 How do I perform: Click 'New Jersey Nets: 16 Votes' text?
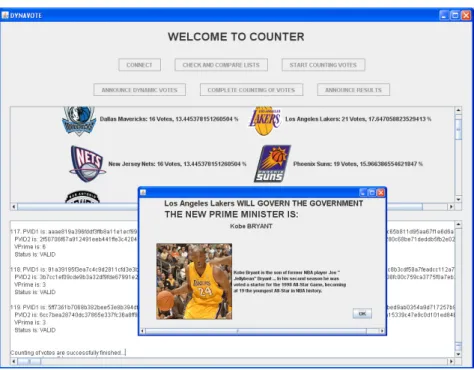click(x=145, y=164)
